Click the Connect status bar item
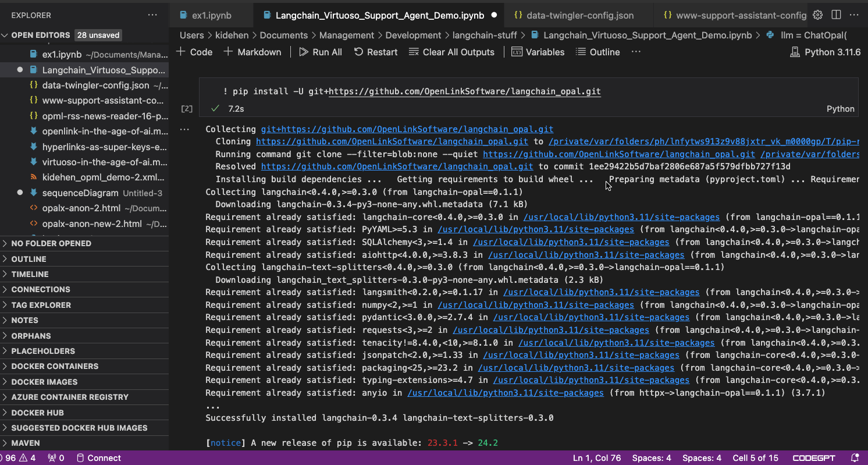The image size is (868, 465). (99, 458)
